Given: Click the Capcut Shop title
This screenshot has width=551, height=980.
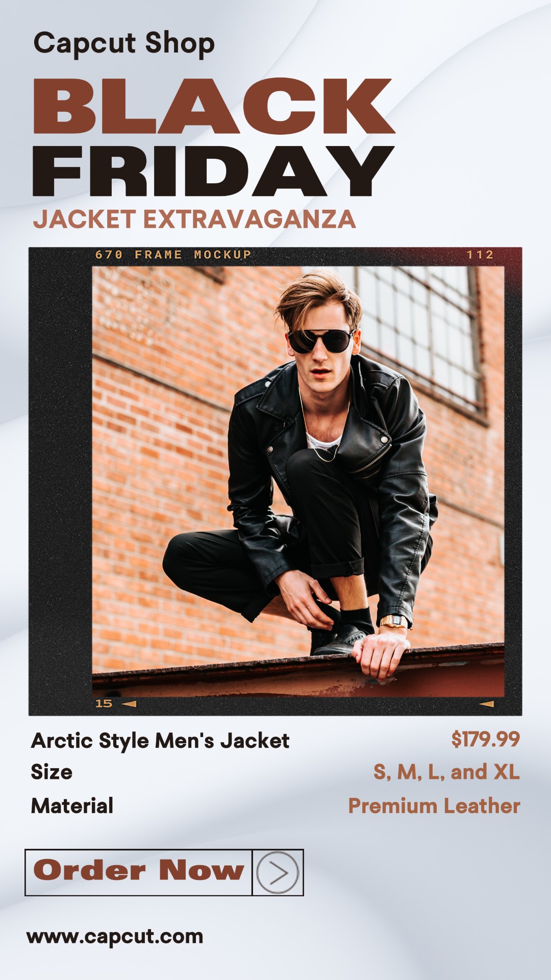Looking at the screenshot, I should point(124,44).
